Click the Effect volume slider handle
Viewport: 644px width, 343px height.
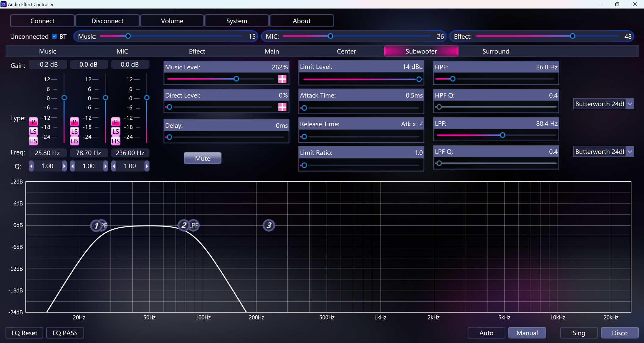pos(573,36)
